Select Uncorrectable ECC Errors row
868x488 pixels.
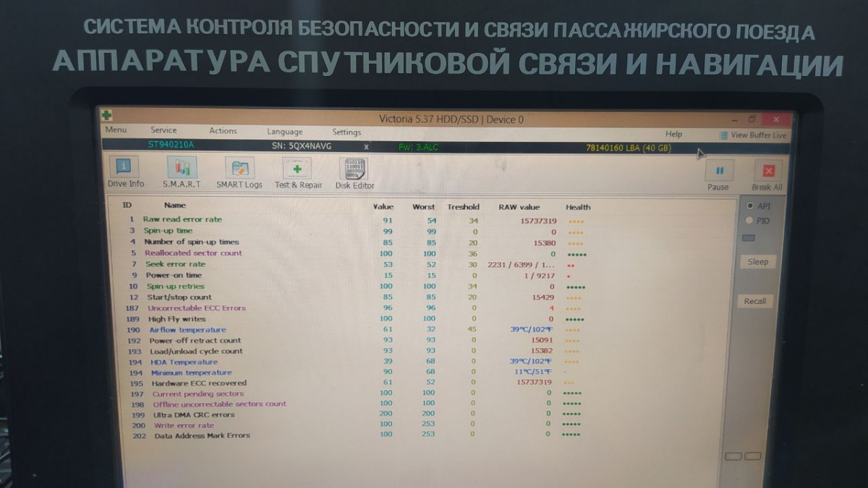tap(354, 308)
